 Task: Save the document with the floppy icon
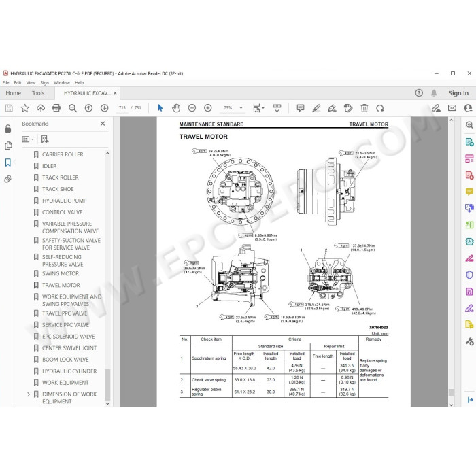[9, 108]
